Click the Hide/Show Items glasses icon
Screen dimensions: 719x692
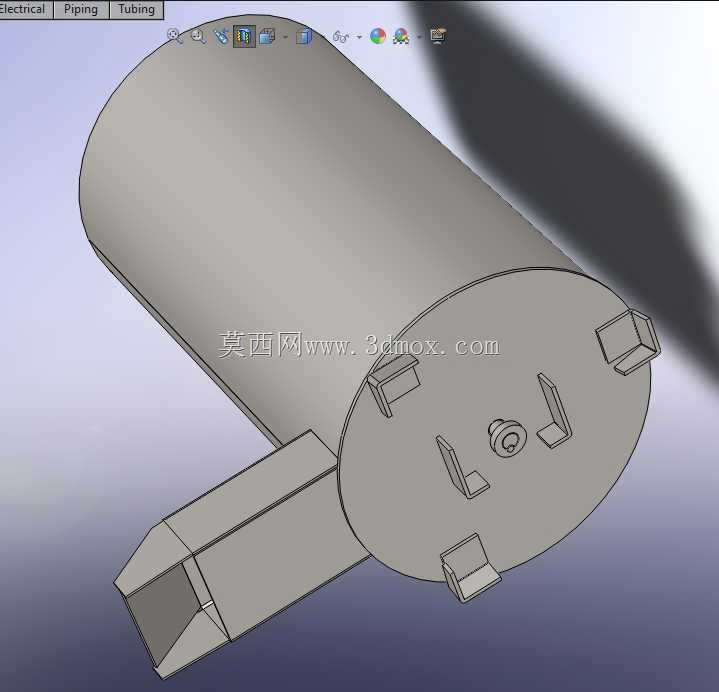click(x=341, y=36)
